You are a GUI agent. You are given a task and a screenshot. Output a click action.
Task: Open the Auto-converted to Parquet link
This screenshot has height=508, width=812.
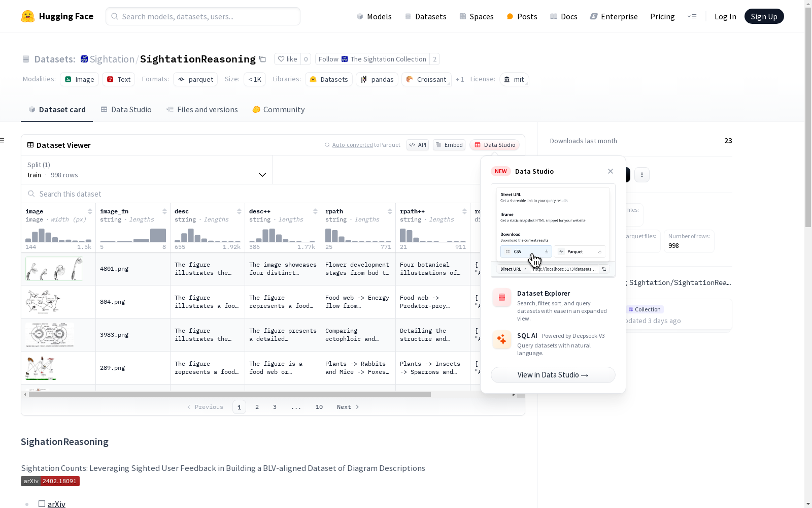tap(352, 145)
